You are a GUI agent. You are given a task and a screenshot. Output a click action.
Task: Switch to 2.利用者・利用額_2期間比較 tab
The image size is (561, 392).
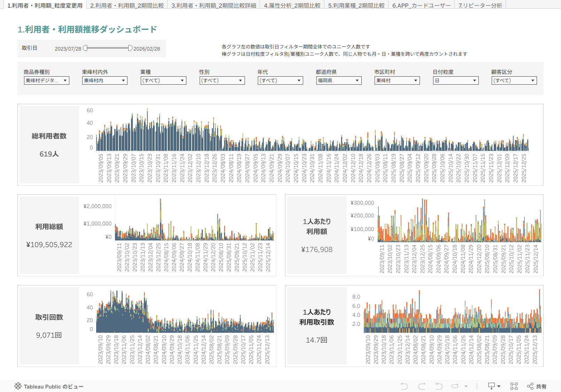[127, 6]
